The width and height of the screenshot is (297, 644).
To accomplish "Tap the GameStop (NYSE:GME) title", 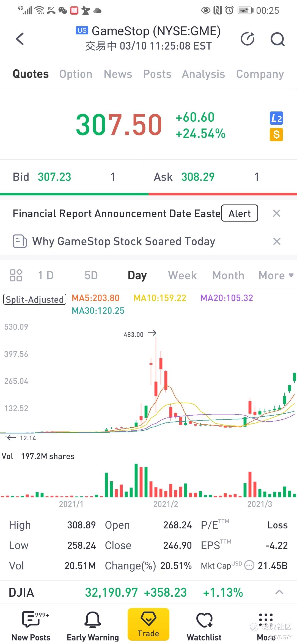I will point(156,31).
